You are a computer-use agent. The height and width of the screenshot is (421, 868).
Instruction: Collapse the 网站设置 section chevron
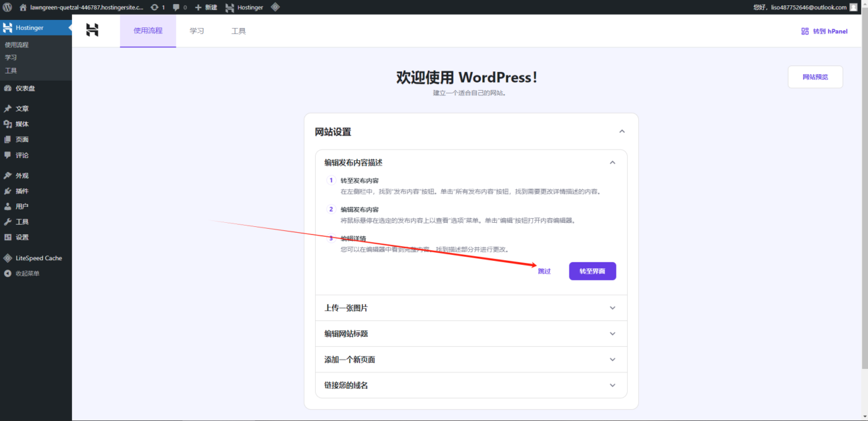(x=622, y=131)
